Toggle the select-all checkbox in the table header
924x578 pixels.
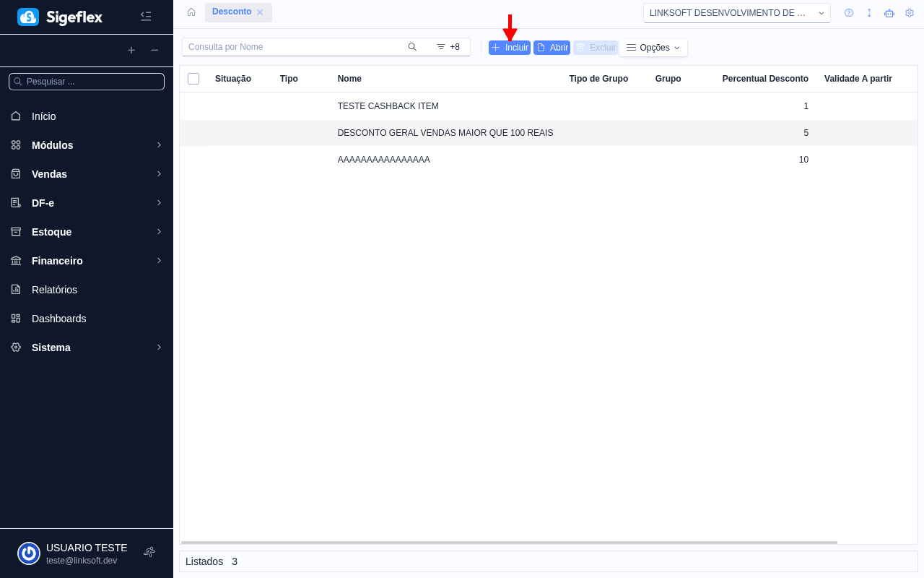tap(193, 78)
